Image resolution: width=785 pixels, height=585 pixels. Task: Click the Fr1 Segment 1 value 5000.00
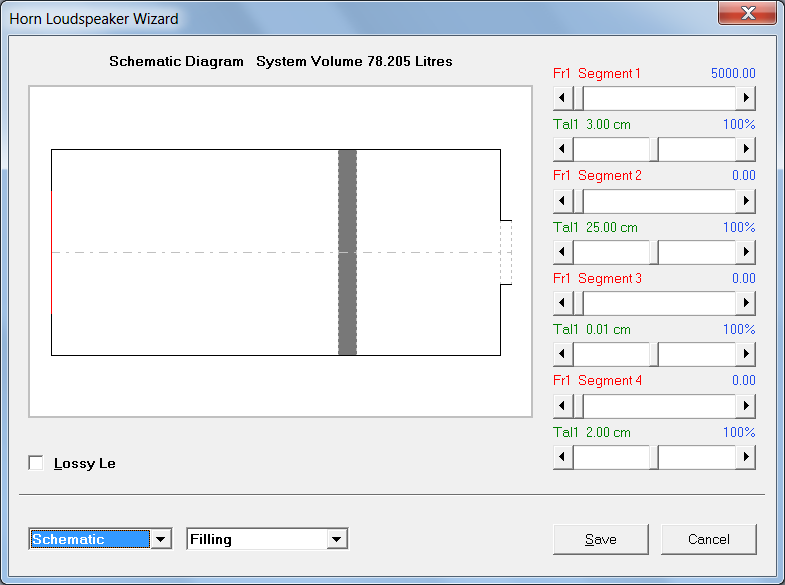733,73
